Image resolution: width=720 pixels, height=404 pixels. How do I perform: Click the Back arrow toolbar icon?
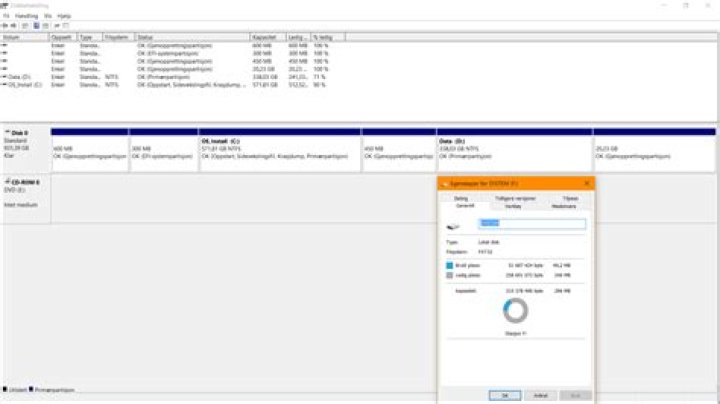pos(5,26)
